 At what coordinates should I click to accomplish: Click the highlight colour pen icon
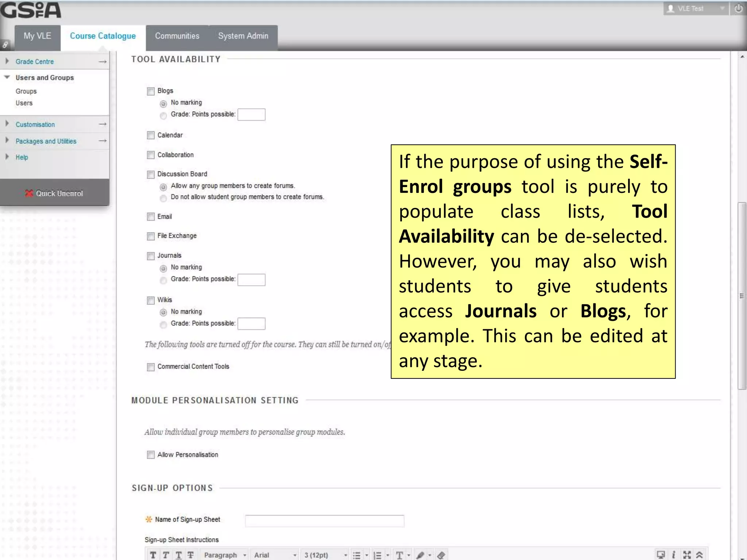[420, 555]
